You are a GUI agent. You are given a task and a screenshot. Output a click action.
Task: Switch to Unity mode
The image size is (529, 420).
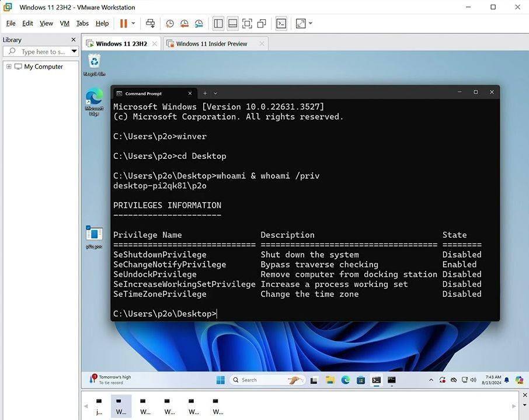(x=262, y=23)
